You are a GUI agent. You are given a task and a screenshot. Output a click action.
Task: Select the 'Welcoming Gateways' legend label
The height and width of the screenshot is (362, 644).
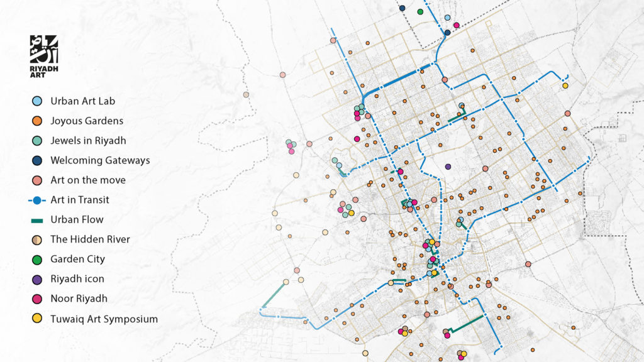pyautogui.click(x=100, y=160)
